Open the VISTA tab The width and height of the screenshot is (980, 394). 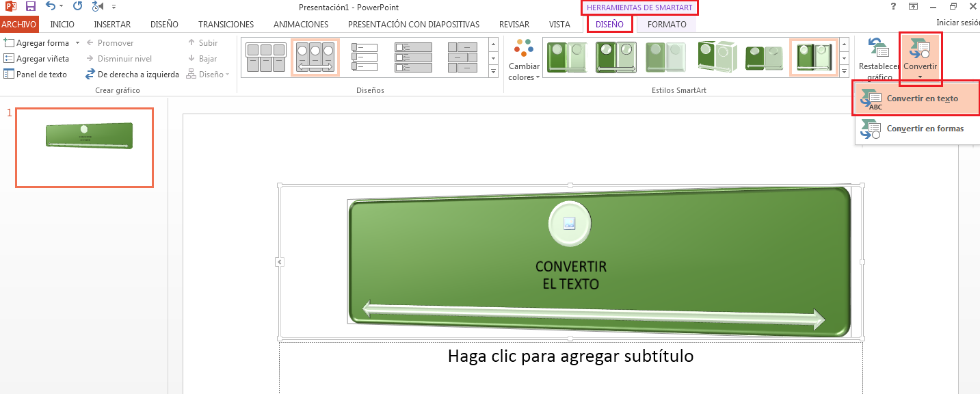point(559,25)
